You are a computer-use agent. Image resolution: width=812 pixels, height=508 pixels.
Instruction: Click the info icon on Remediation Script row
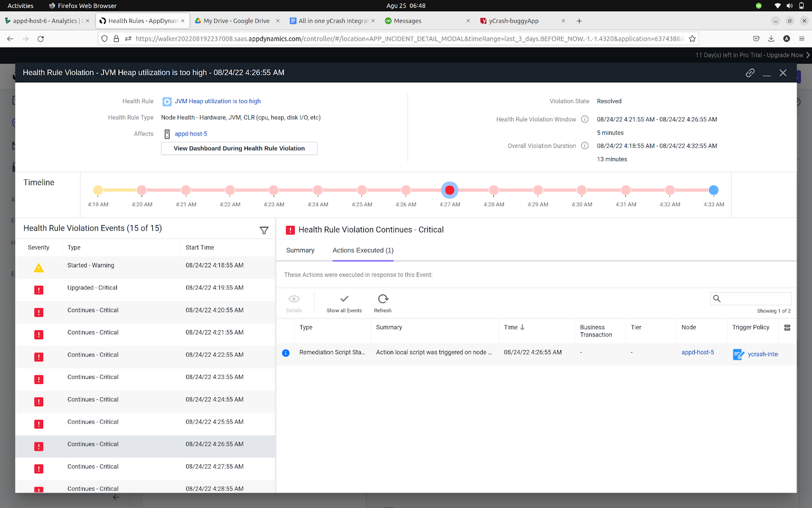(286, 353)
